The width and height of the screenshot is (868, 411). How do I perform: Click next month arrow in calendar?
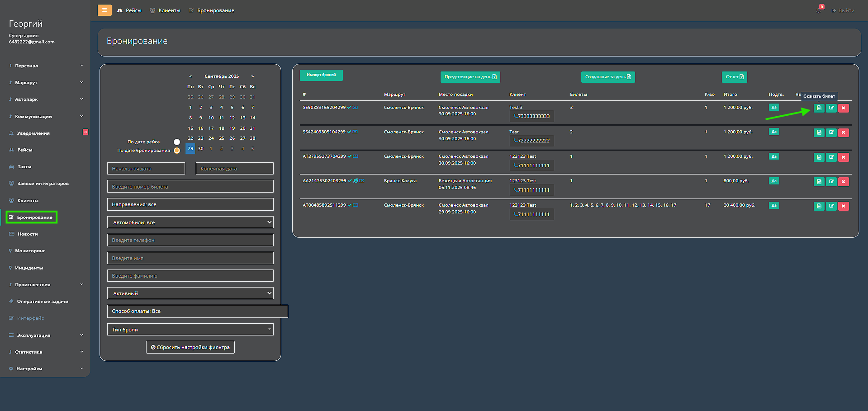tap(252, 76)
